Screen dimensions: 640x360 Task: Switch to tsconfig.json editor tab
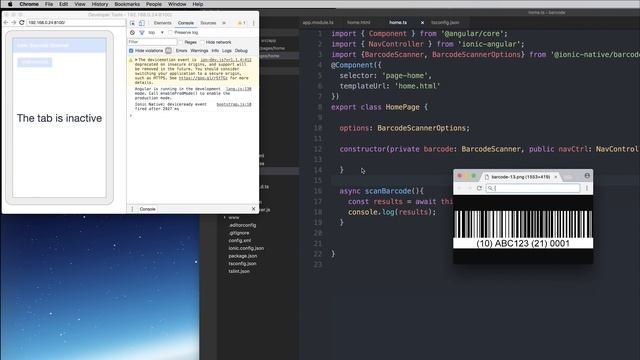(445, 23)
